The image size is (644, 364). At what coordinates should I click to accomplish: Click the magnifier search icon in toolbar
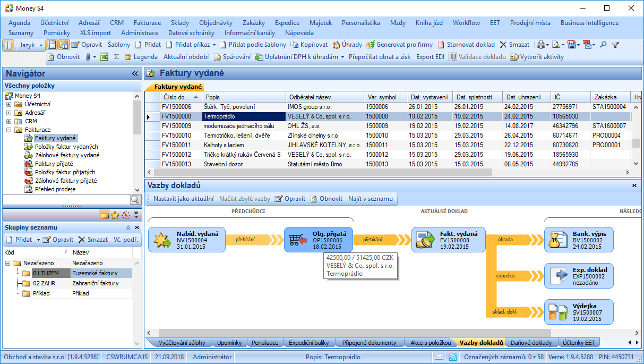click(603, 45)
